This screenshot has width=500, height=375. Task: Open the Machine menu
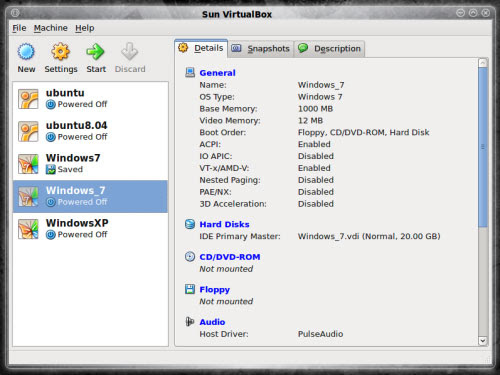51,28
